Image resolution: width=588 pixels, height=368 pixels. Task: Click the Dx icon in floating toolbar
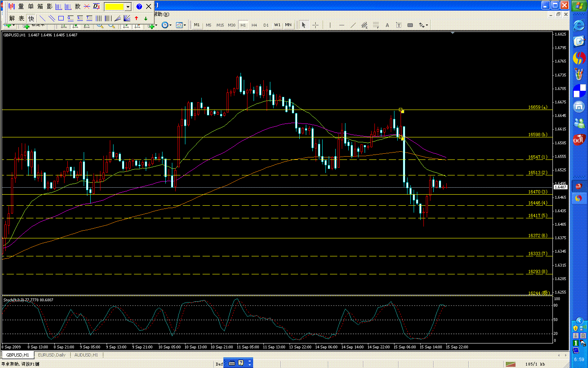pyautogui.click(x=96, y=7)
